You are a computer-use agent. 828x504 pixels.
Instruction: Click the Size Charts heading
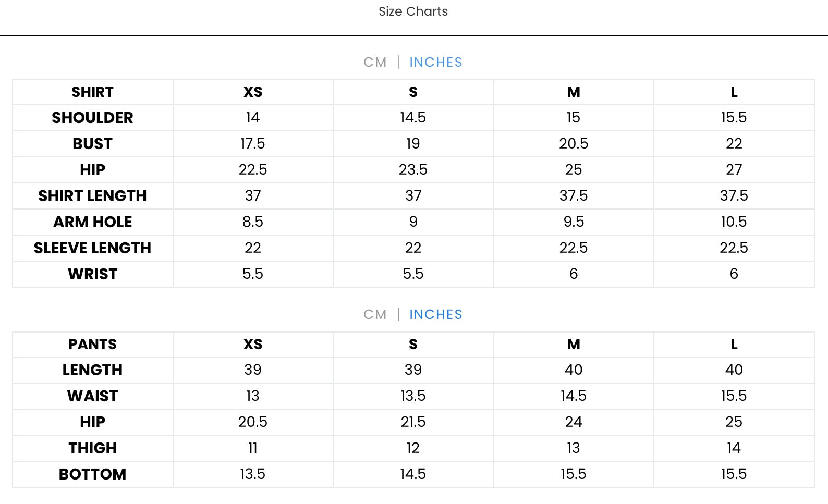[413, 11]
